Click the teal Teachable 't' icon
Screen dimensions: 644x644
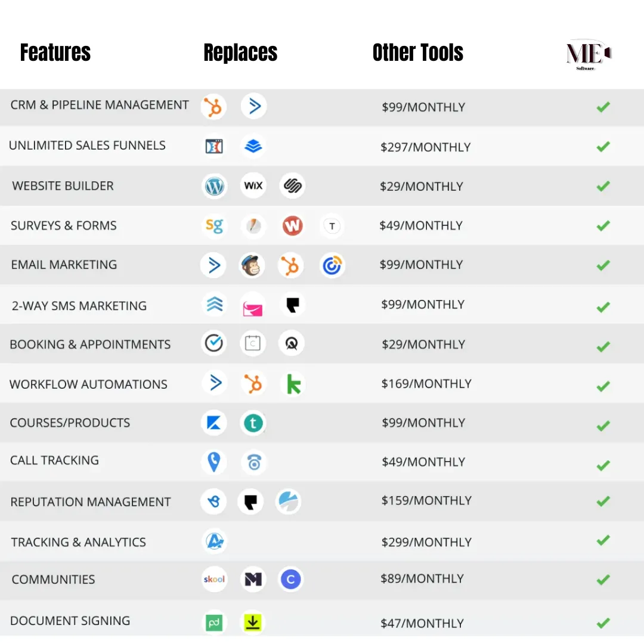[253, 423]
